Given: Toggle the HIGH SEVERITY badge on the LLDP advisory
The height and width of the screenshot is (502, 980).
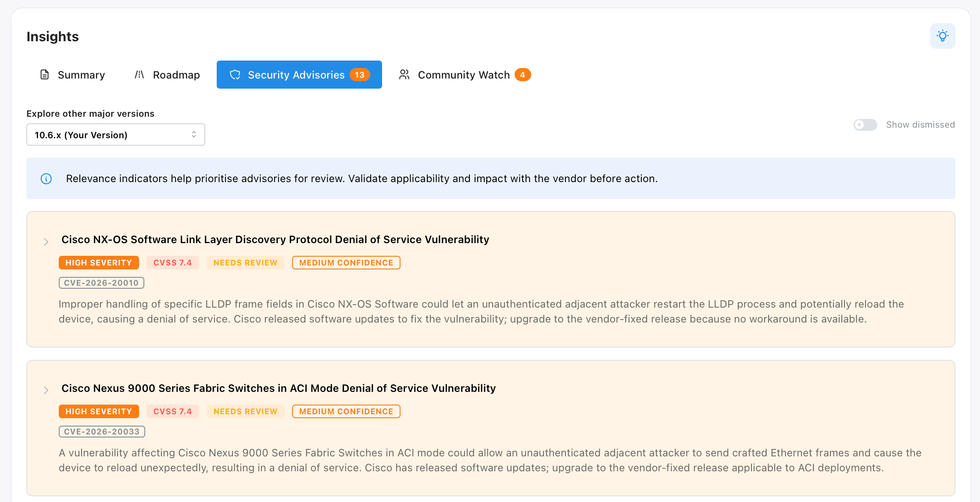Looking at the screenshot, I should coord(99,262).
